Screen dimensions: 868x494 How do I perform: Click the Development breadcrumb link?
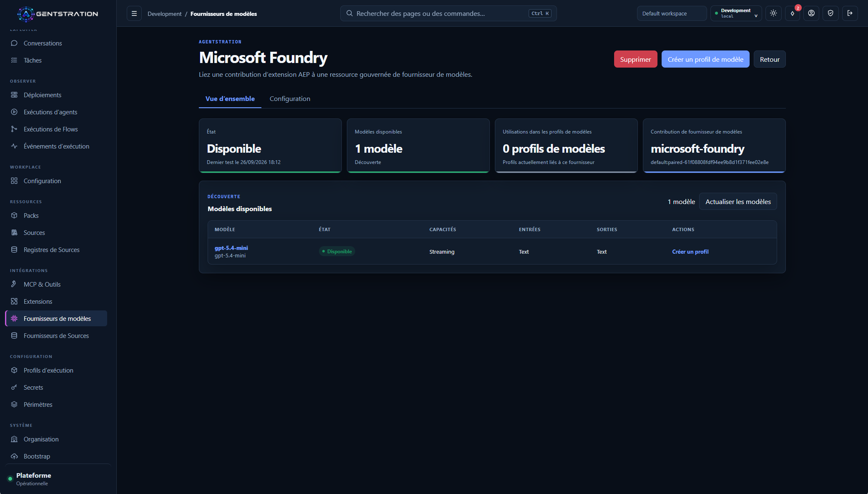tap(164, 14)
